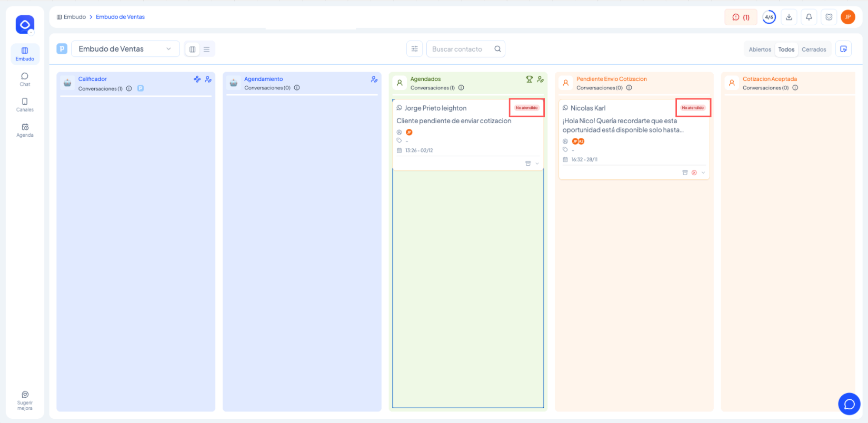Click the Embudo breadcrumb link
The image size is (868, 423).
[x=74, y=17]
